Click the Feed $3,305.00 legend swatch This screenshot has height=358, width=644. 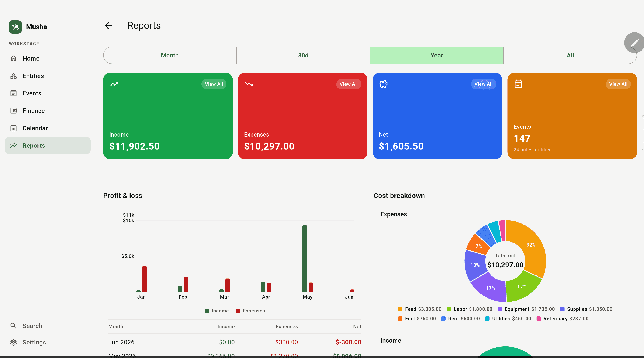pyautogui.click(x=400, y=309)
